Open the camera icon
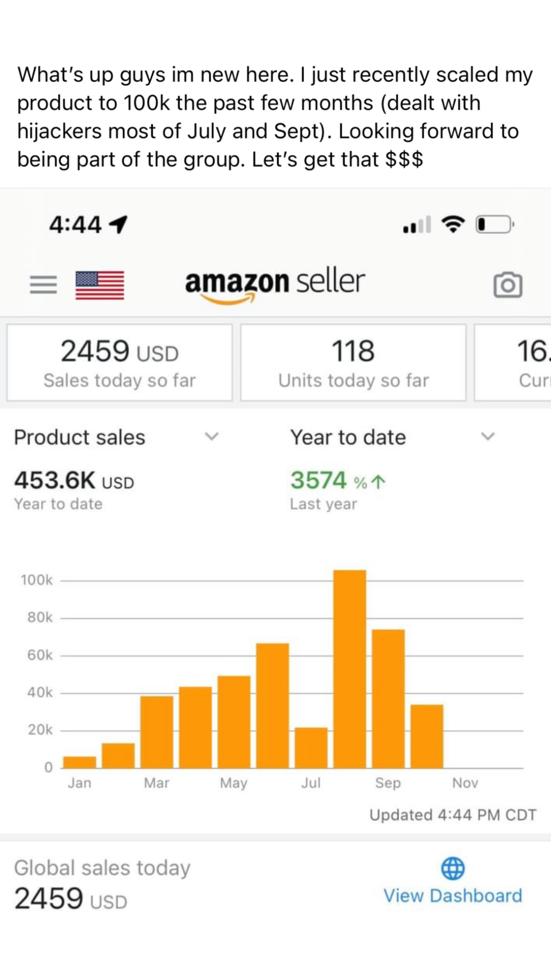This screenshot has height=980, width=551. (507, 285)
